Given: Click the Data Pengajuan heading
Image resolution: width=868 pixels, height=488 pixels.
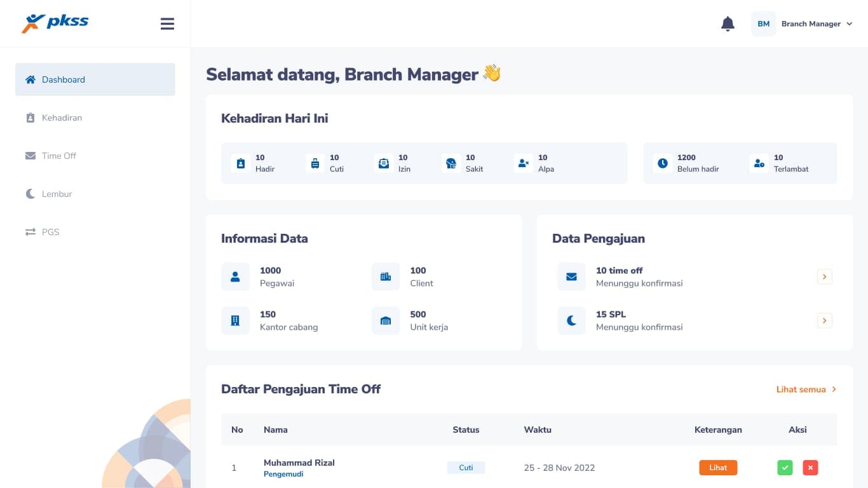Looking at the screenshot, I should click(x=599, y=238).
